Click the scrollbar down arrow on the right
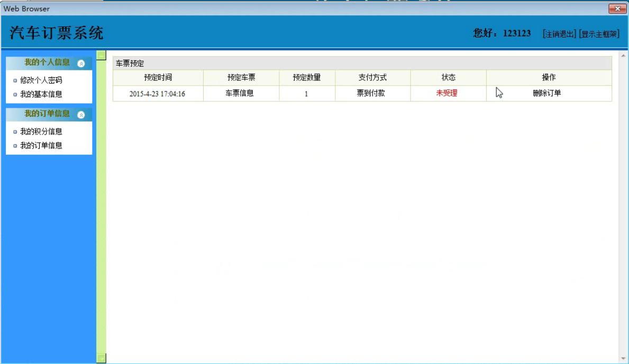This screenshot has height=364, width=629. [x=623, y=358]
